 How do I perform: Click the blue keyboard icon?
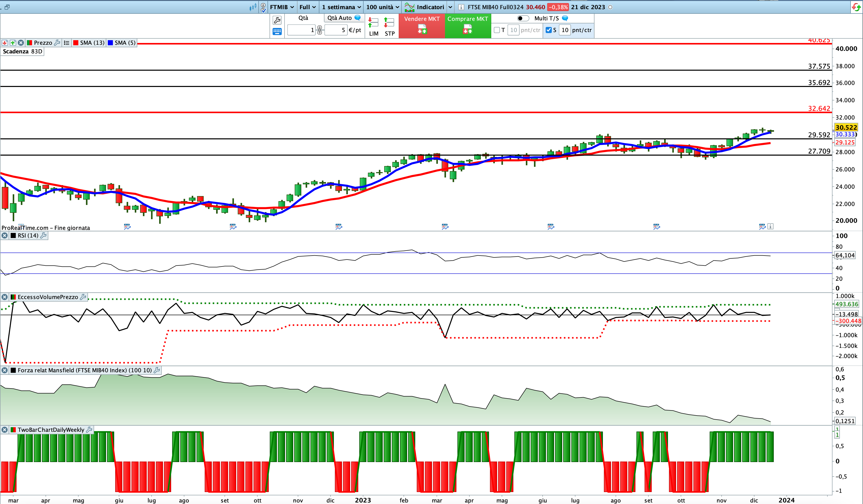[277, 32]
